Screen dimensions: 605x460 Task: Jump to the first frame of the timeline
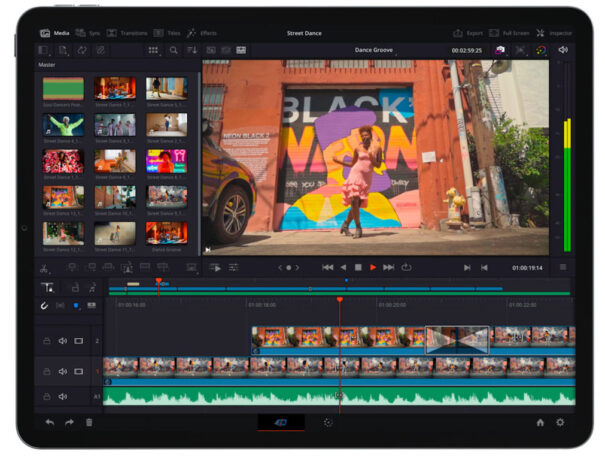click(327, 267)
